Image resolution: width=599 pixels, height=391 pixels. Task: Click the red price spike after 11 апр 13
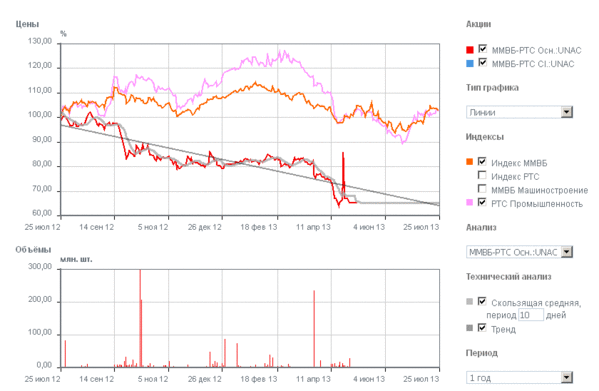(343, 172)
